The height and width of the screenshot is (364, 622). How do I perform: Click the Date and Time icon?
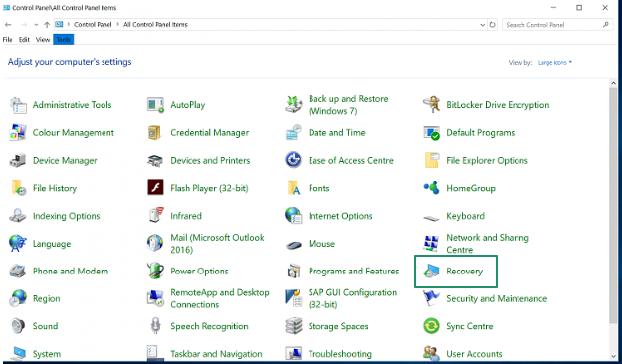(294, 133)
